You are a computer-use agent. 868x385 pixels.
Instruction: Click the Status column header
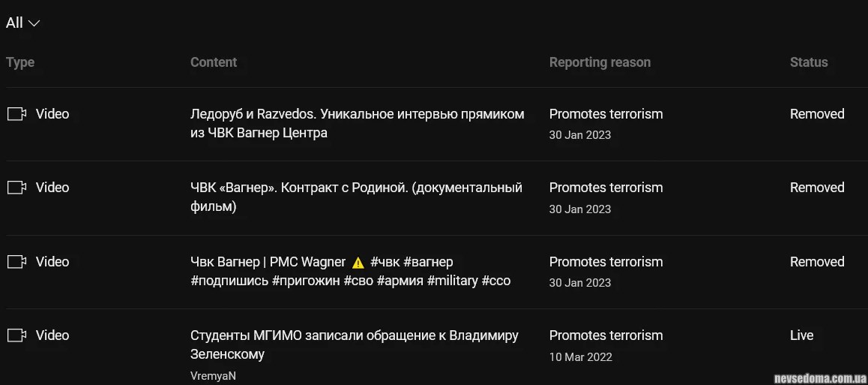point(809,62)
